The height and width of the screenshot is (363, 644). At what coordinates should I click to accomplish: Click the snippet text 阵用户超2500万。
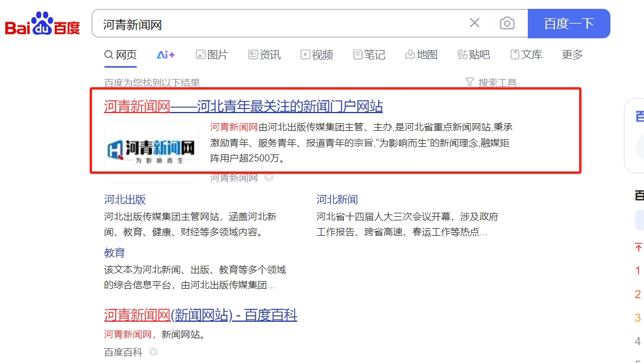pyautogui.click(x=248, y=159)
